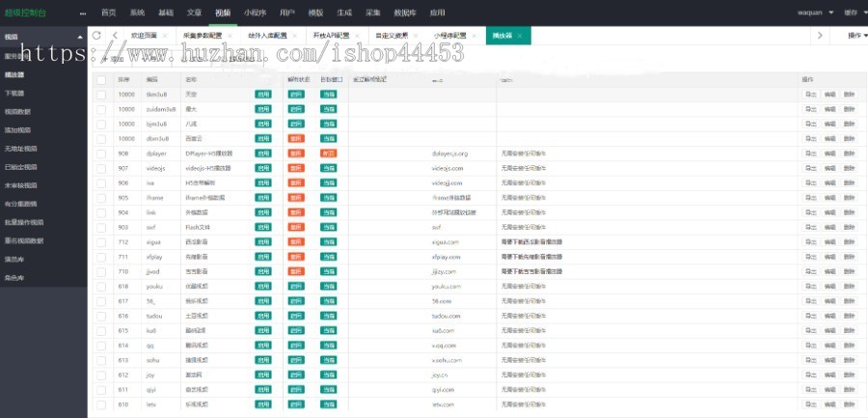Select the videojs row checkbox

pos(101,168)
